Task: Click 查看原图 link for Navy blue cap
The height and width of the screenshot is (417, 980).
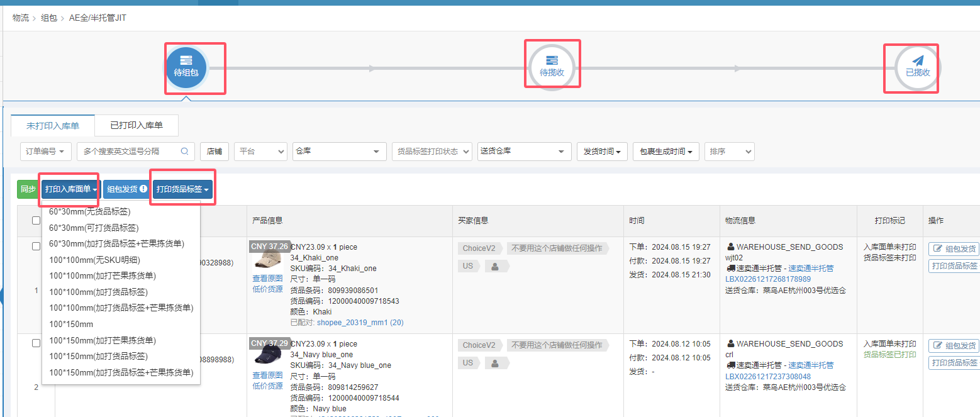Action: pyautogui.click(x=267, y=375)
